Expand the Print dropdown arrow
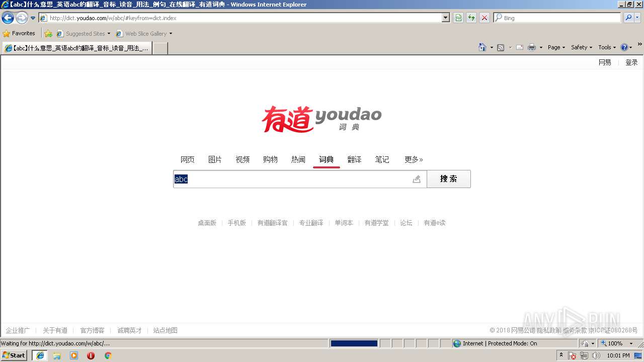The height and width of the screenshot is (362, 644). 541,47
